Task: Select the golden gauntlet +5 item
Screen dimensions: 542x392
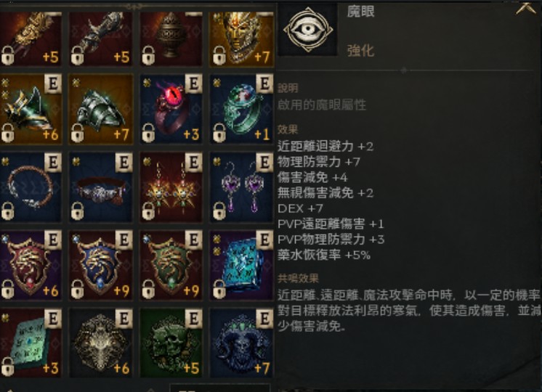Action: click(x=31, y=38)
